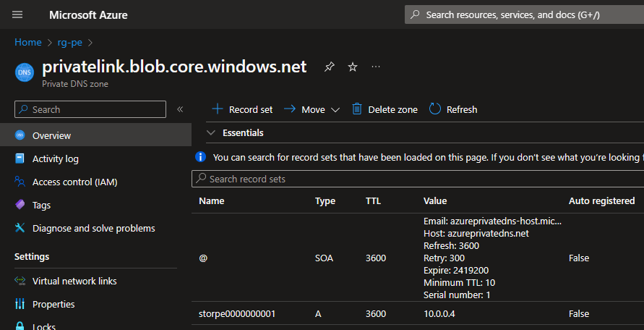644x330 pixels.
Task: Click the Diagnose wrench icon
Action: (20, 227)
